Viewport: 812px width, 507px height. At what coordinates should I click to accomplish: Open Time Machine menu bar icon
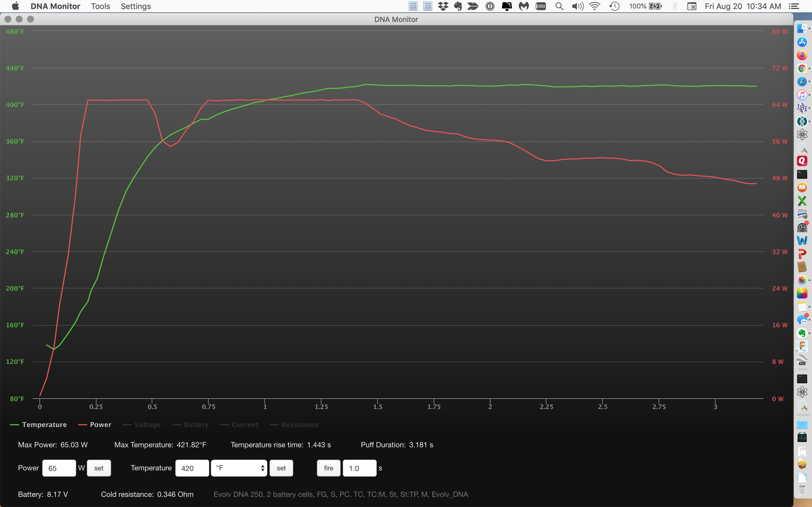(614, 6)
